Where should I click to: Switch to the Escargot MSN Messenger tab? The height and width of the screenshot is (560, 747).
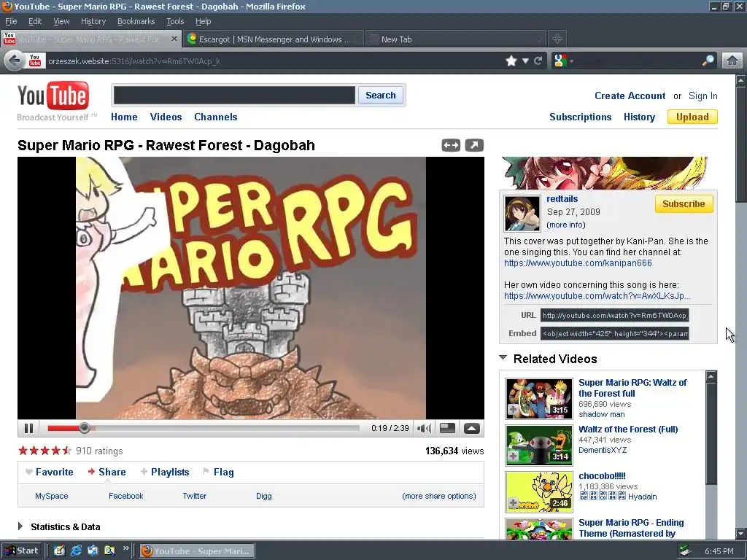(274, 39)
